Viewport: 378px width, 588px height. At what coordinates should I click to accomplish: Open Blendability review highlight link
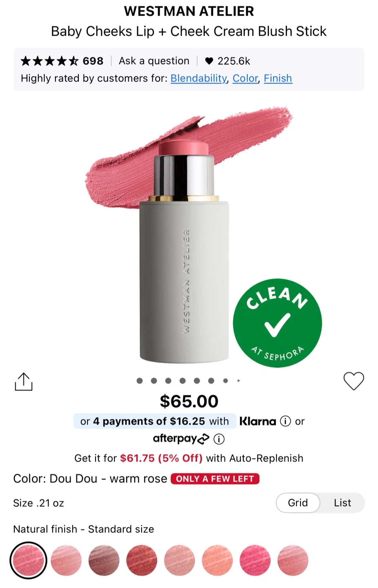(x=198, y=78)
